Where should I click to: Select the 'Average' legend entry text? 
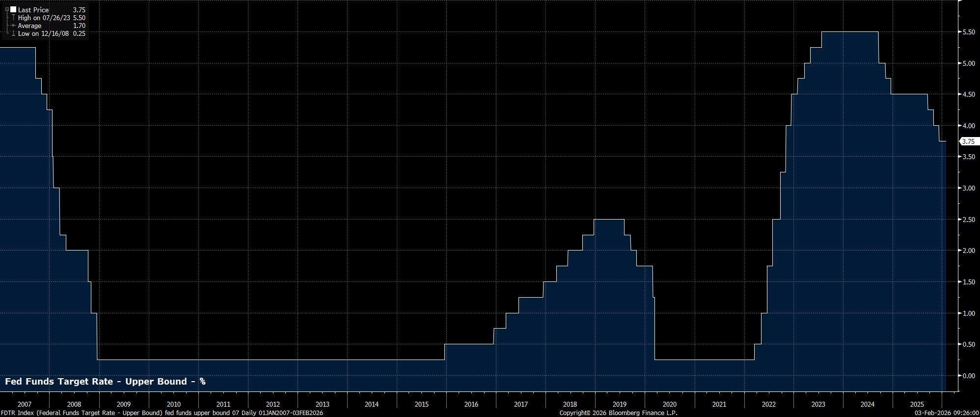29,26
